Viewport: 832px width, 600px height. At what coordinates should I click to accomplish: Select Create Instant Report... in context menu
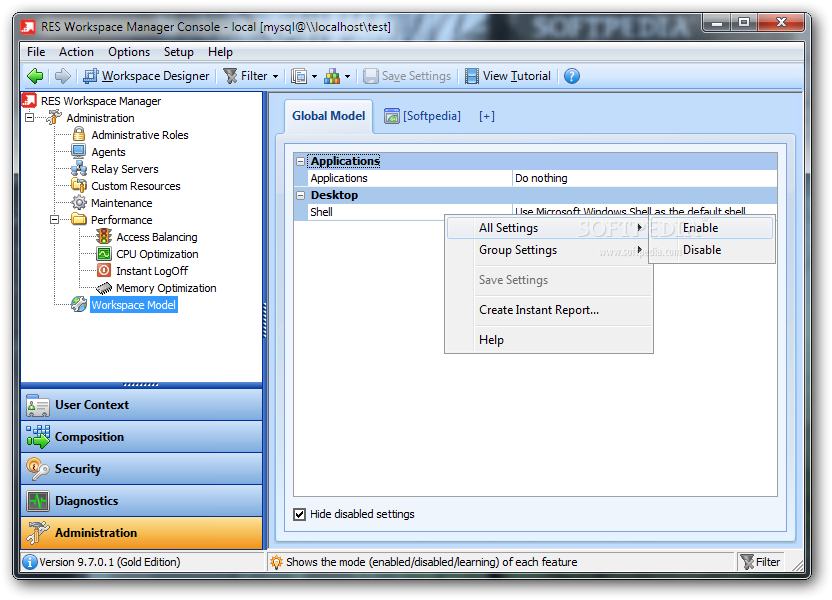click(x=549, y=310)
